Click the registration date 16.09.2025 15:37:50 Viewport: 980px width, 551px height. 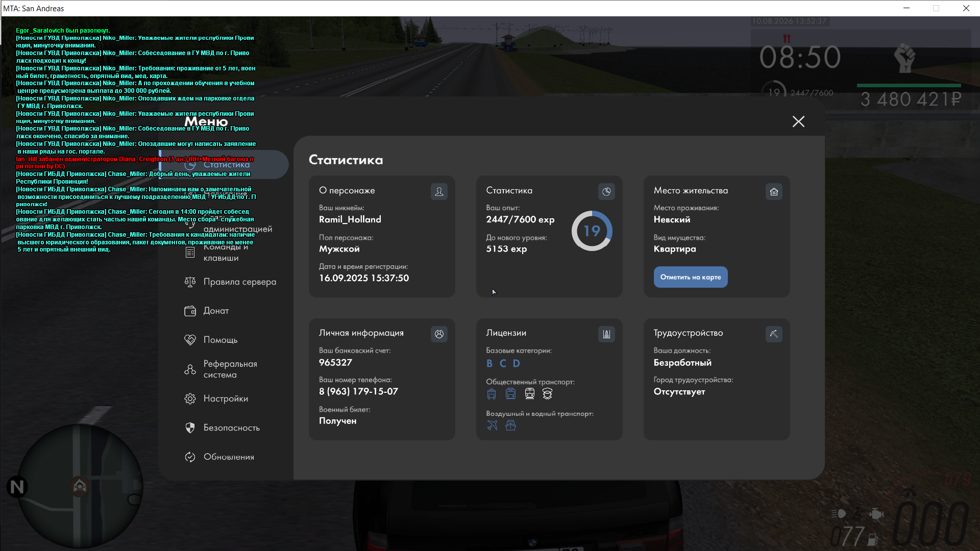point(364,278)
